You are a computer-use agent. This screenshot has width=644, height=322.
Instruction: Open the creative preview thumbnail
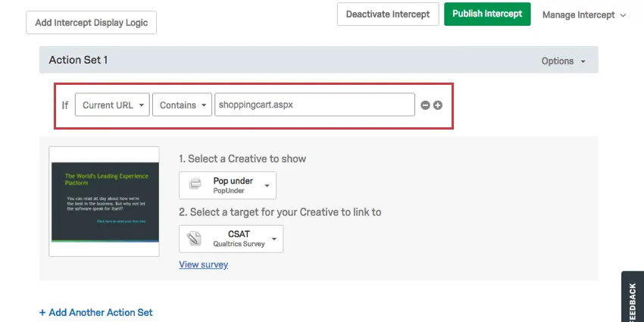point(104,201)
